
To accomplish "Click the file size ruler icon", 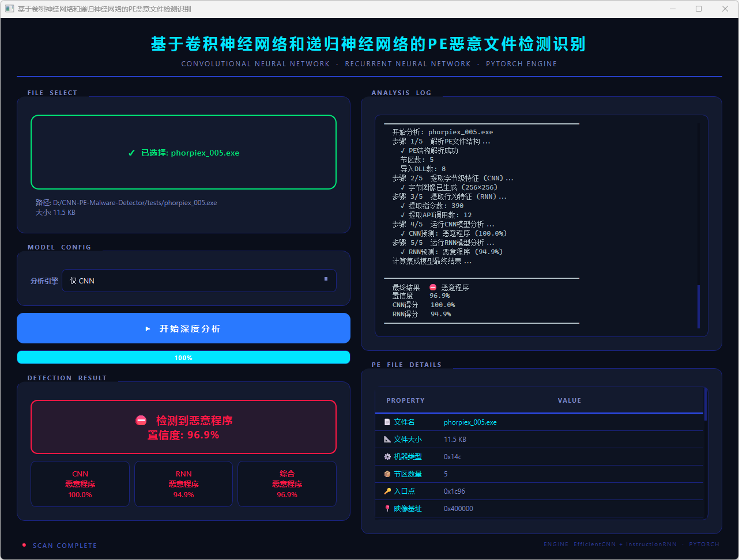I will tap(387, 440).
